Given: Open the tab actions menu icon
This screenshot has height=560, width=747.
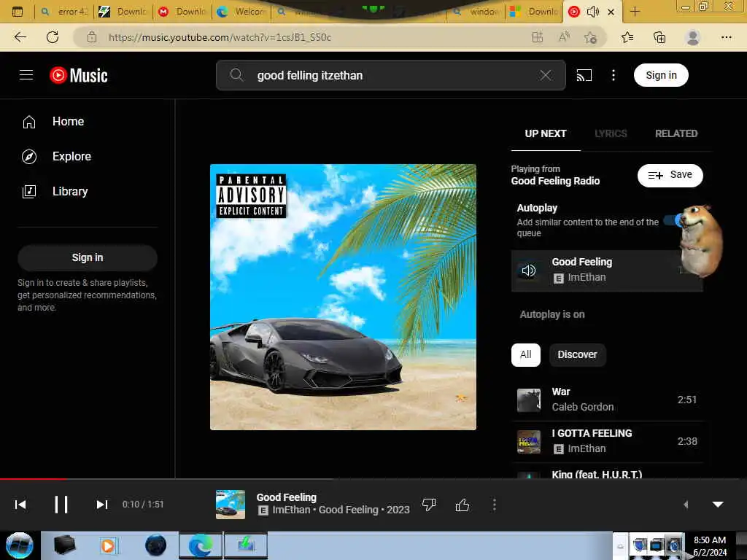Looking at the screenshot, I should [x=18, y=12].
